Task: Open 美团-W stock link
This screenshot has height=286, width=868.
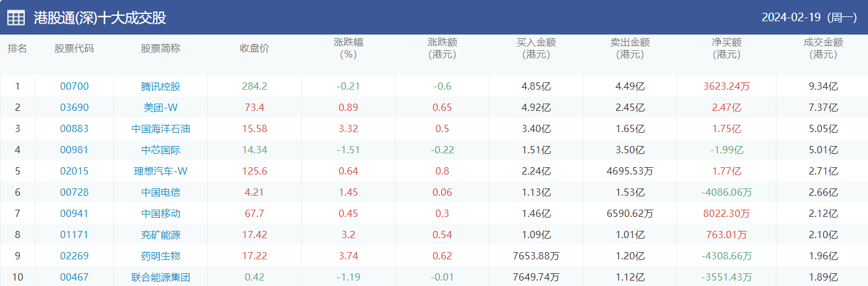Action: (161, 108)
